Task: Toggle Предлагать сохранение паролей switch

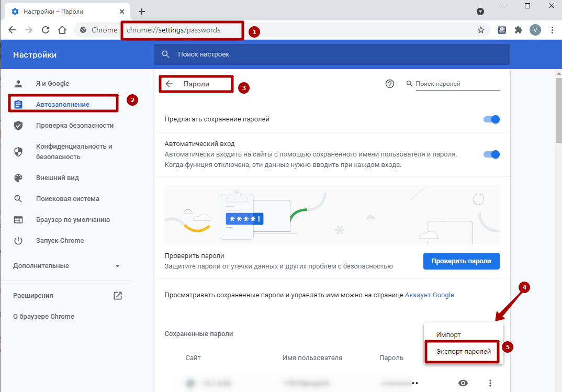Action: [x=492, y=119]
